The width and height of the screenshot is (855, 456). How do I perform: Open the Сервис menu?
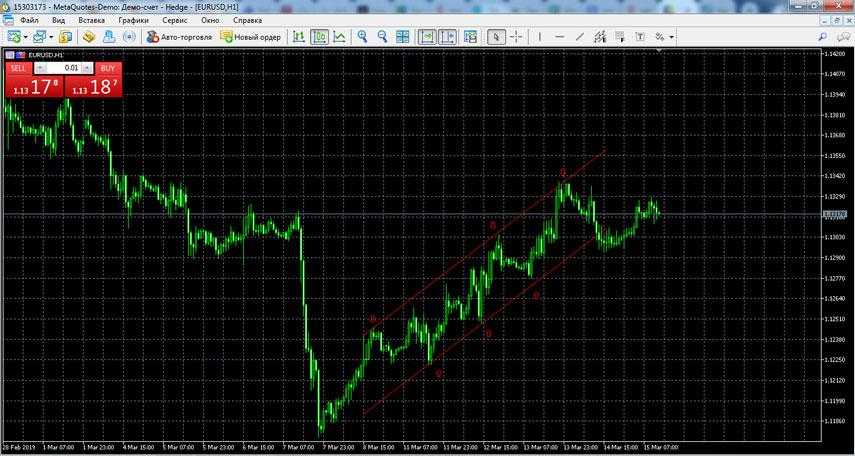point(174,20)
